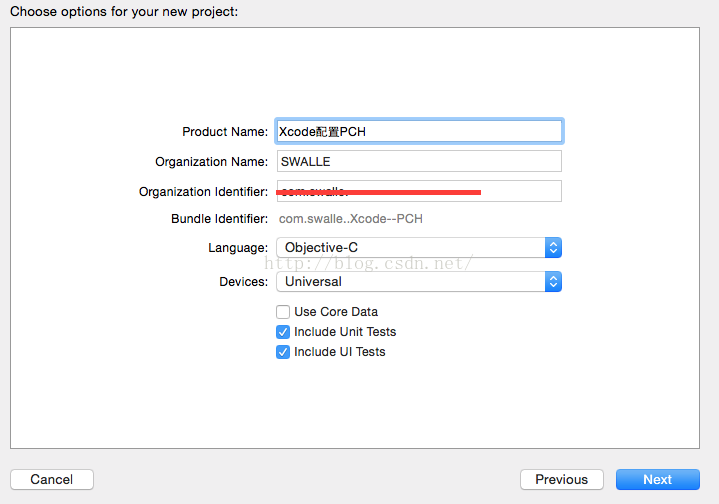Cancel the new project dialog

[52, 479]
